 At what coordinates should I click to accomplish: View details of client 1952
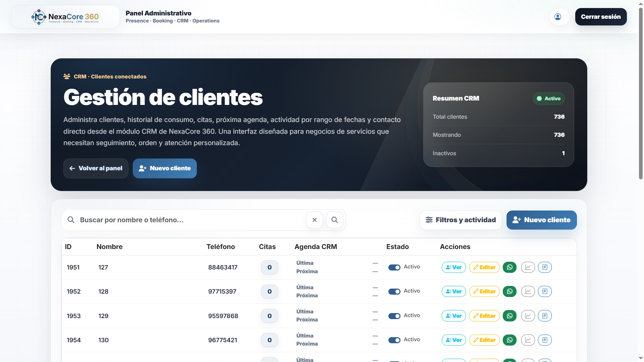click(454, 291)
